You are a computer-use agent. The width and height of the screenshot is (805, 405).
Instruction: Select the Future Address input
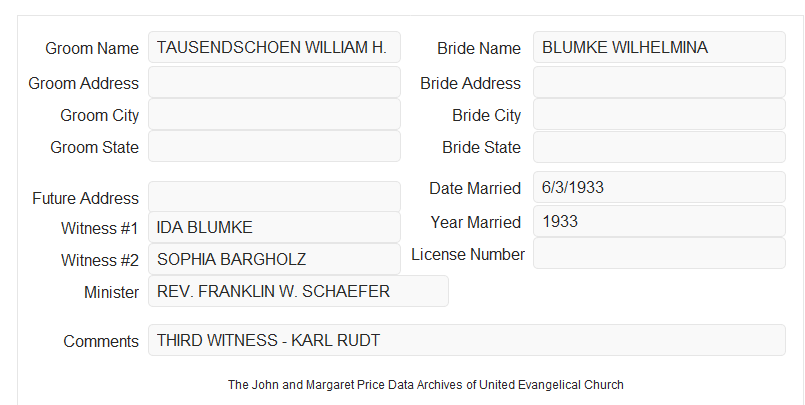(274, 197)
